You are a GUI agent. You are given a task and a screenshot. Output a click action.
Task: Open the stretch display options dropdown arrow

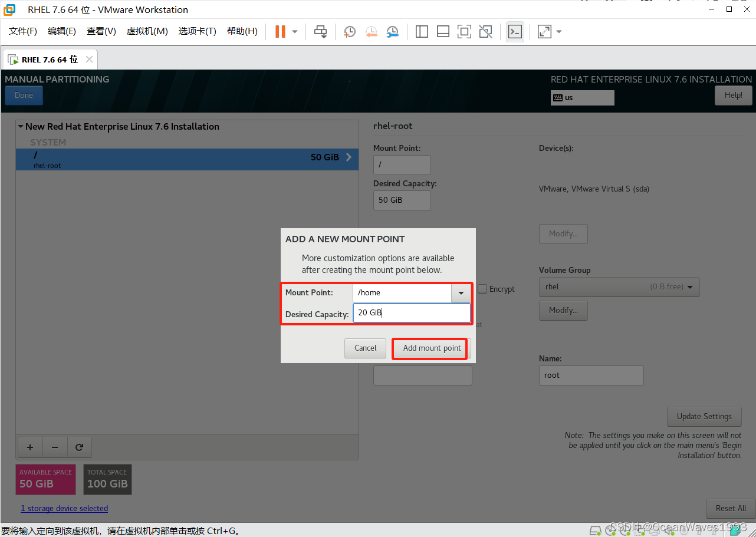(559, 31)
